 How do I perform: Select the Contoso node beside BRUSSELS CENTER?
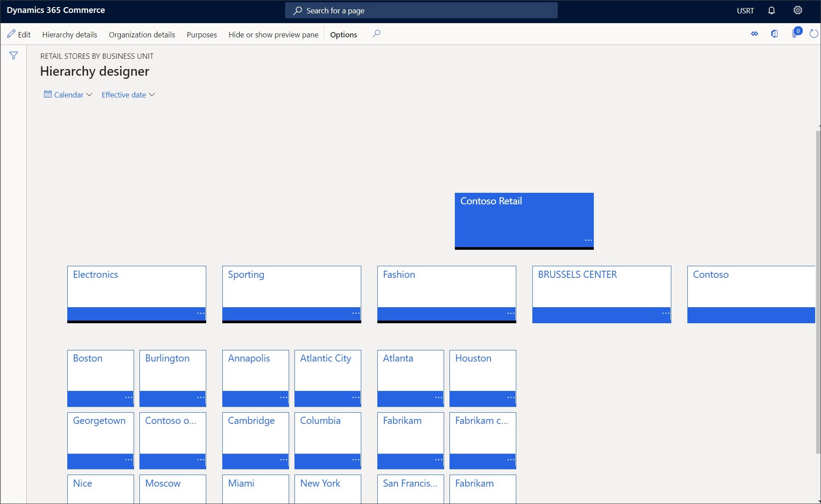[751, 294]
